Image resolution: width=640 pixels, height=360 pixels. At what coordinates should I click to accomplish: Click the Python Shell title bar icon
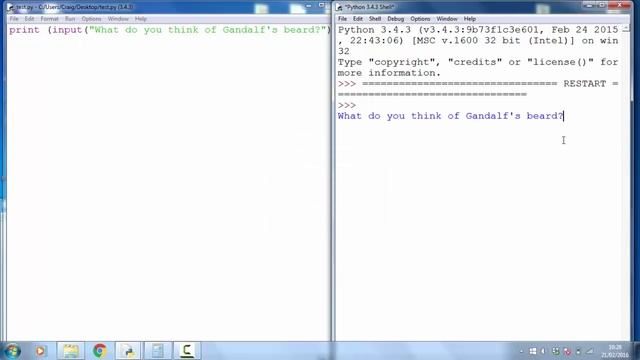coord(339,7)
